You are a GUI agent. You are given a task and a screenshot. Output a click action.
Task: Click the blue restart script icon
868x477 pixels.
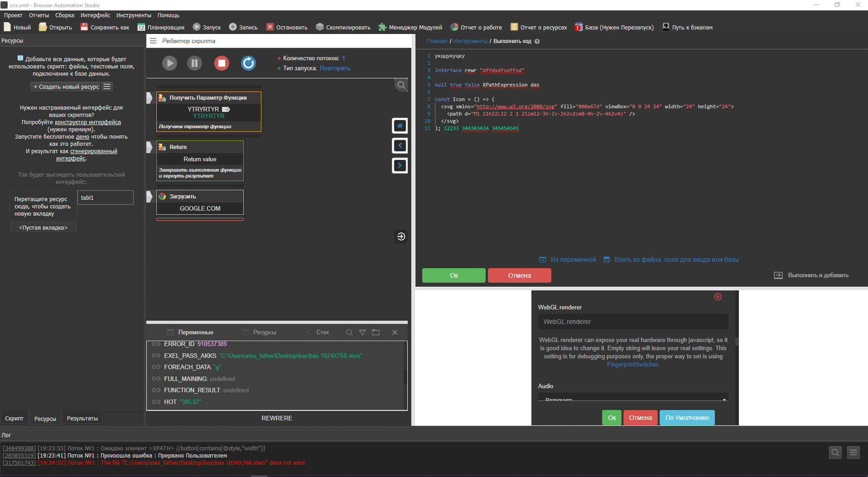point(248,63)
